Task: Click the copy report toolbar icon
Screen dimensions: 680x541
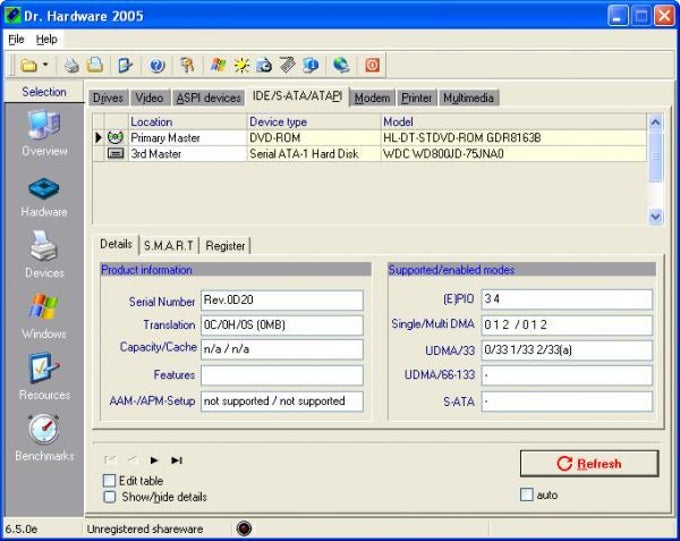Action: coord(95,66)
